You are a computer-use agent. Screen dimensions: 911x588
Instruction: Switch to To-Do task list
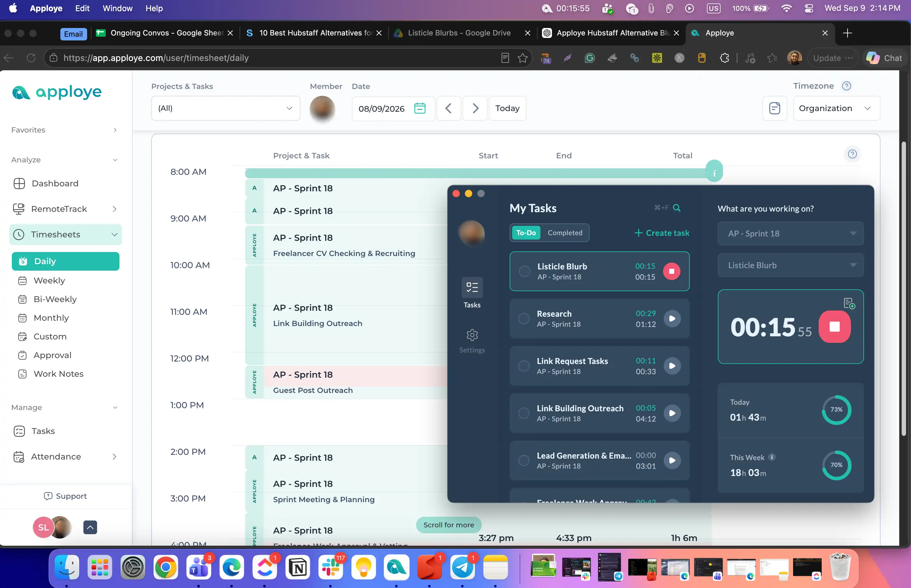tap(526, 233)
